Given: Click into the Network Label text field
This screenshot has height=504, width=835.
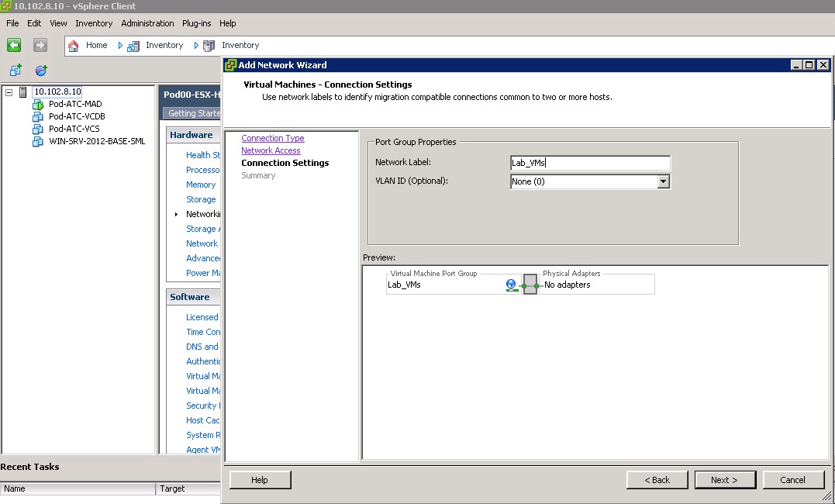Looking at the screenshot, I should point(589,163).
